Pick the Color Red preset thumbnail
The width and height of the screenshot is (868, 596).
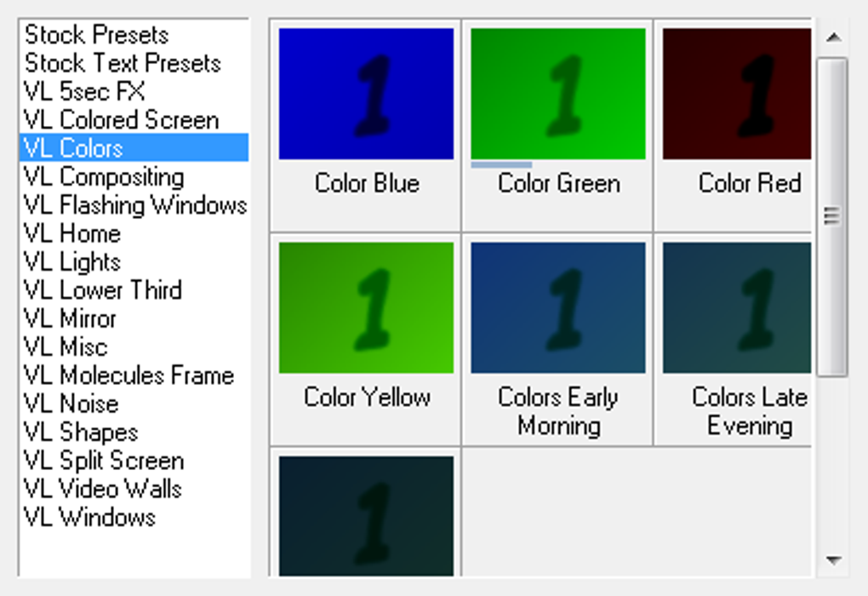coord(737,95)
